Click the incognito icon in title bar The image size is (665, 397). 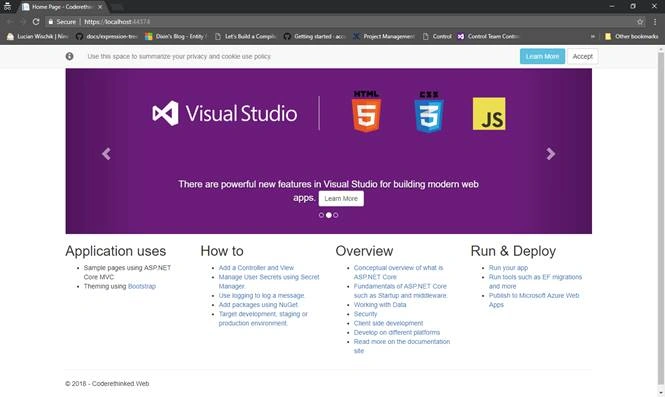8,6
